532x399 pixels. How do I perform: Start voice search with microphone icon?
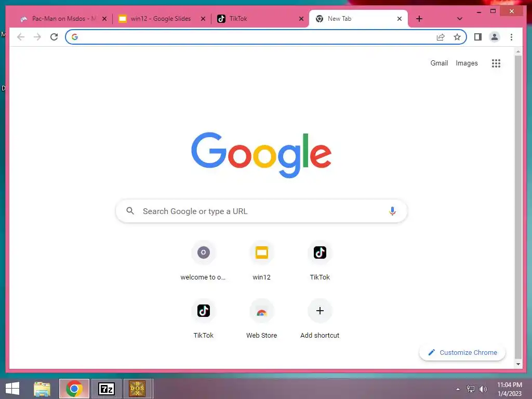[392, 211]
